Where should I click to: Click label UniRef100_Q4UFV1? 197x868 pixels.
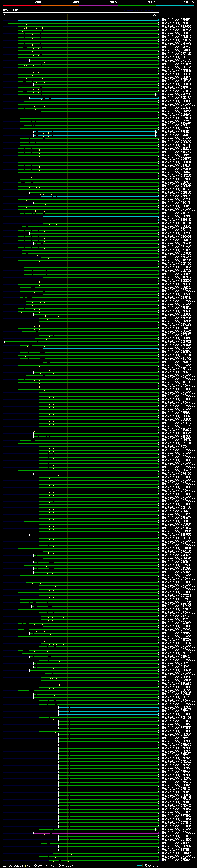pyautogui.click(x=176, y=843)
